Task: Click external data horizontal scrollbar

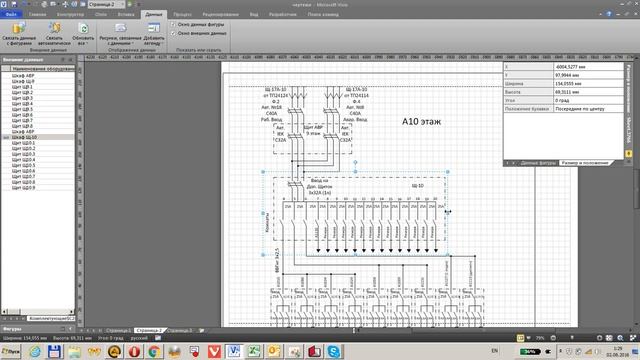Action: 38,312
